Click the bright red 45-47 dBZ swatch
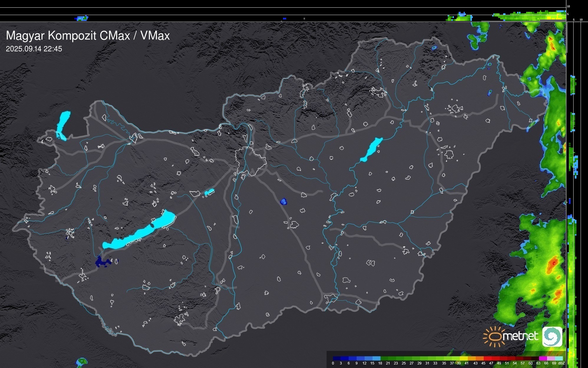 tap(487, 358)
